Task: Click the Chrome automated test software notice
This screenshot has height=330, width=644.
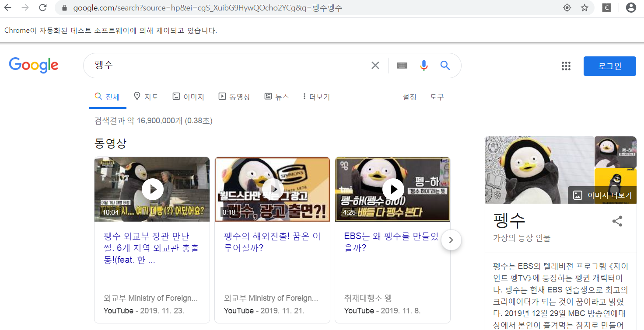Action: [111, 31]
